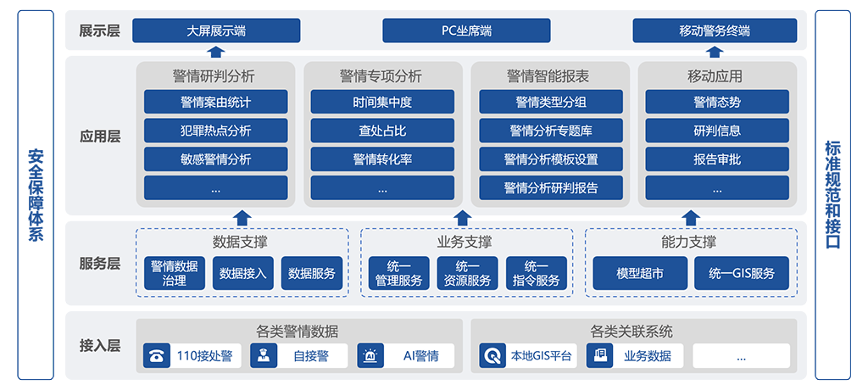868x390 pixels.
Task: Click the 标准规范和接口 vertical panel
Action: 832,195
